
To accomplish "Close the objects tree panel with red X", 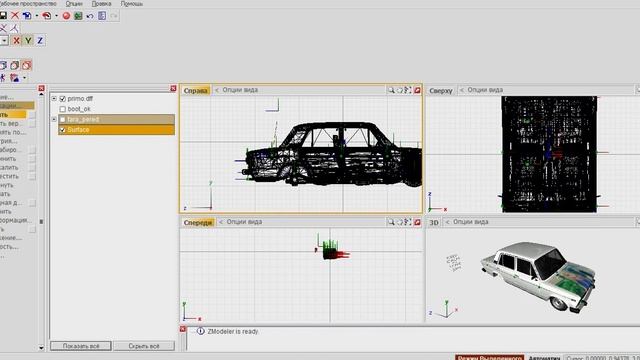I will (x=173, y=88).
